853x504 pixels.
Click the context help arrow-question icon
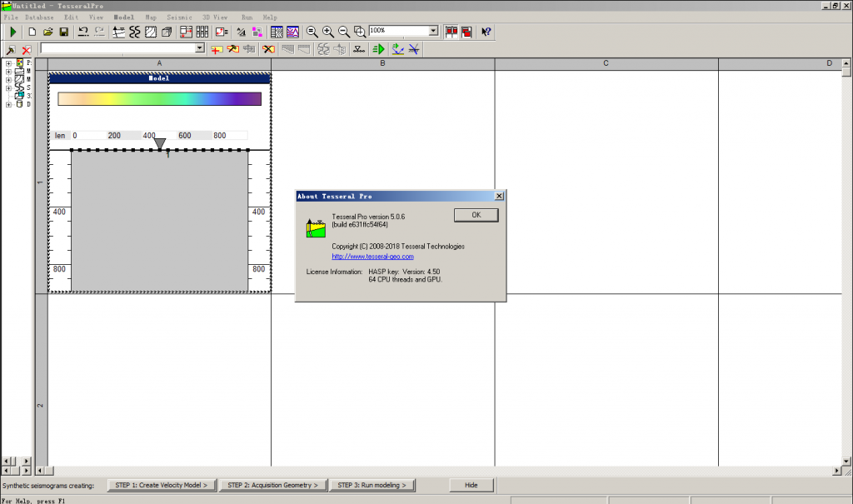coord(486,32)
